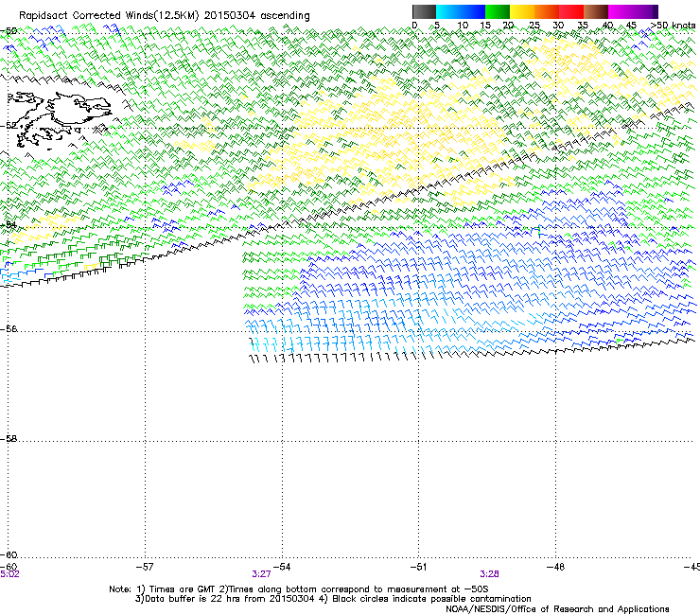Screen dimensions: 700x615
Task: Click the gray 0-5 knots legend swatch
Action: point(424,11)
